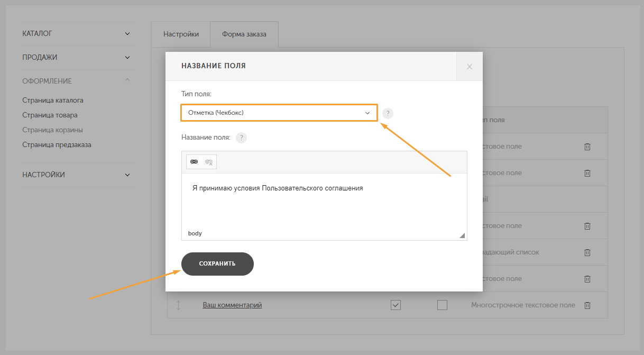644x355 pixels.
Task: Close the Название поля dialog
Action: (470, 67)
